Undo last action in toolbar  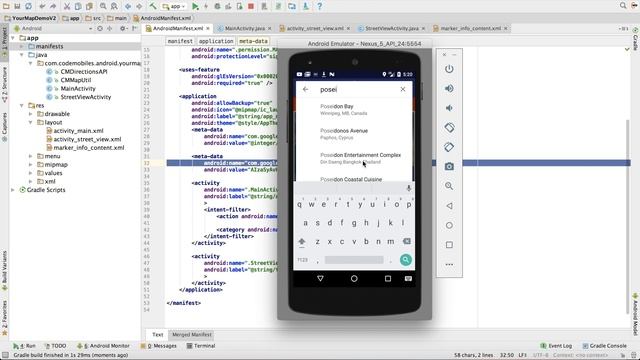pyautogui.click(x=42, y=6)
